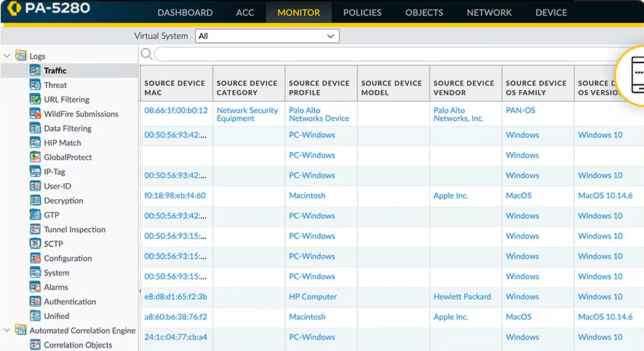Click MAC address 08:66:1f:00:b0:12
Image resolution: width=644 pixels, height=351 pixels.
[176, 110]
